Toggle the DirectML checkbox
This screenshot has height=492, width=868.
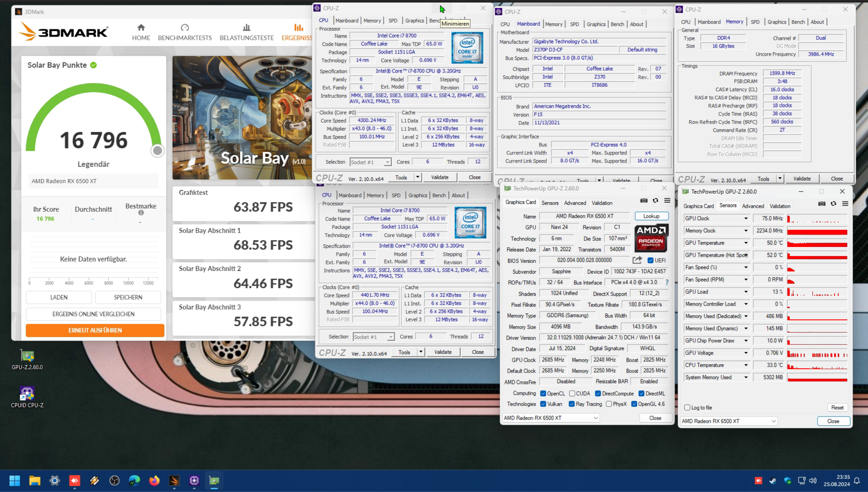[x=641, y=393]
